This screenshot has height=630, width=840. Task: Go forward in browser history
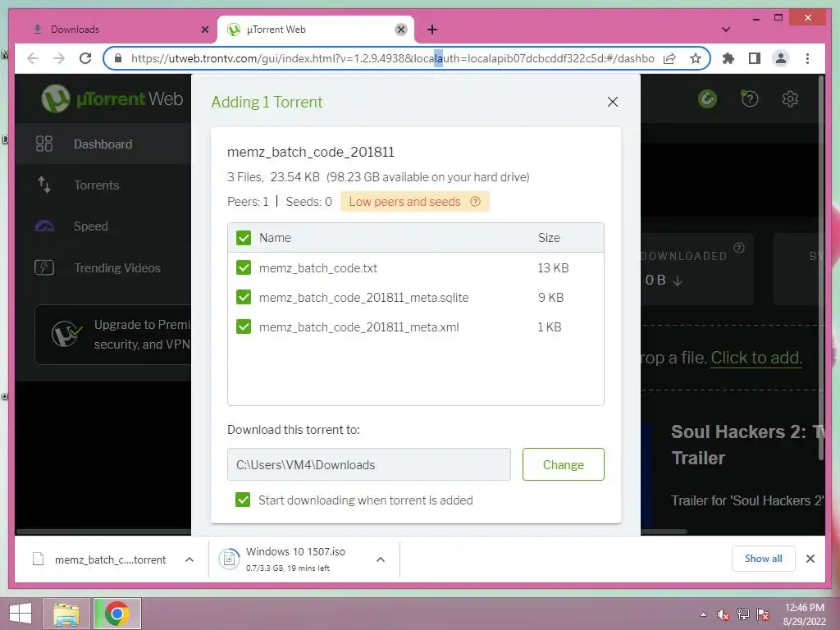click(x=59, y=58)
